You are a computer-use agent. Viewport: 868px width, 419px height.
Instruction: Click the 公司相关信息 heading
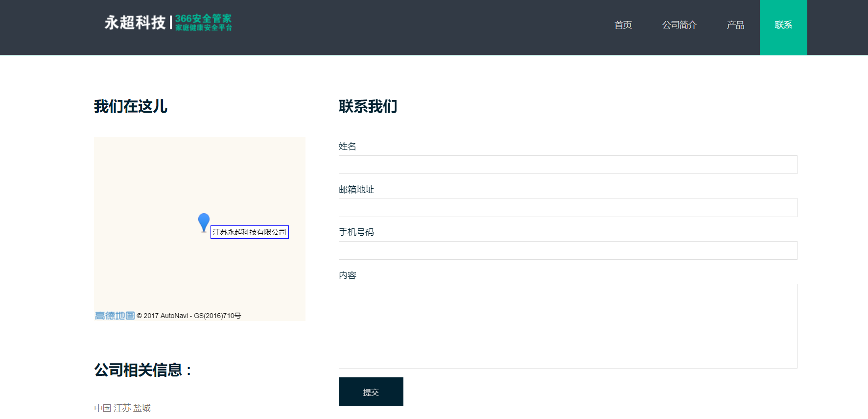pyautogui.click(x=143, y=370)
